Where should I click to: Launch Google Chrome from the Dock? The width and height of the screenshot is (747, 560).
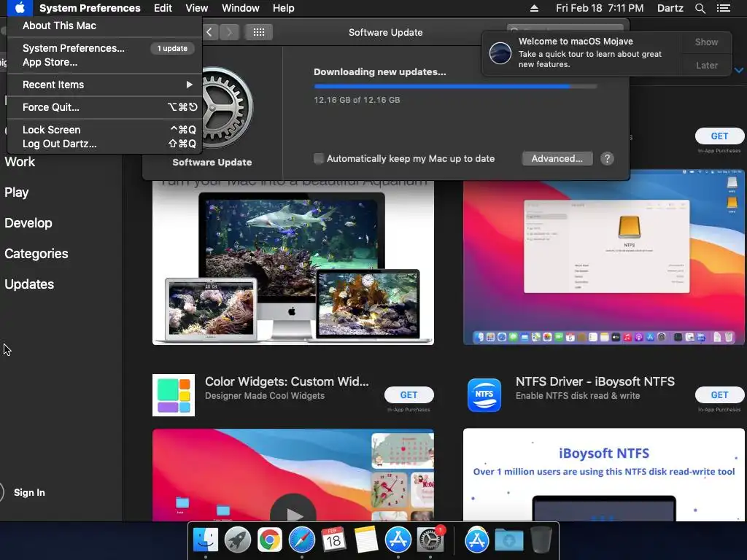coord(270,540)
